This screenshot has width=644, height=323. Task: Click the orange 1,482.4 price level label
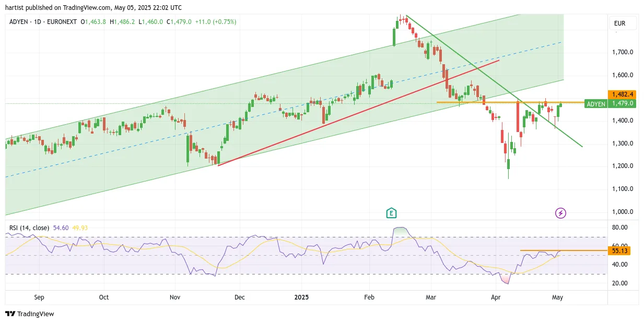(620, 94)
